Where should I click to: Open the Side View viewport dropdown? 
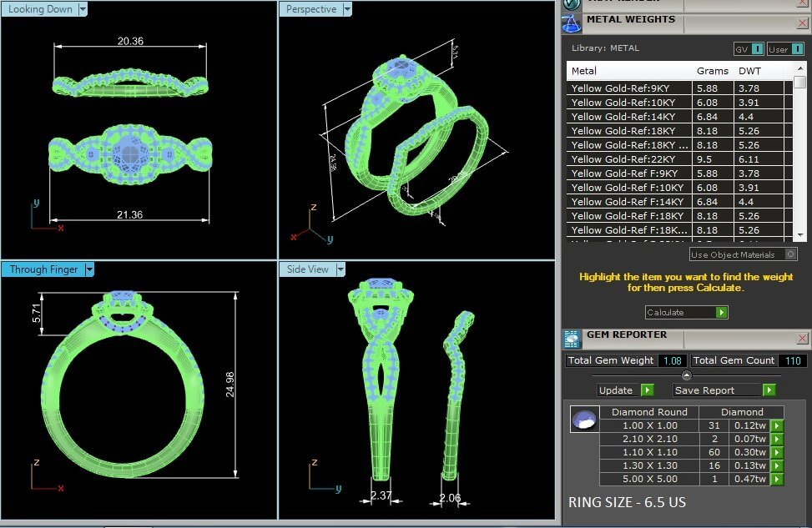340,269
